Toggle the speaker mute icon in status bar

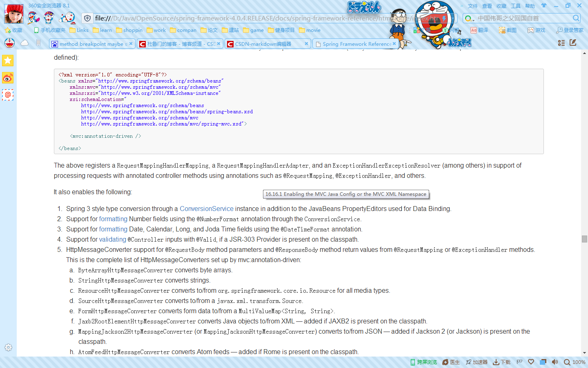(x=555, y=362)
